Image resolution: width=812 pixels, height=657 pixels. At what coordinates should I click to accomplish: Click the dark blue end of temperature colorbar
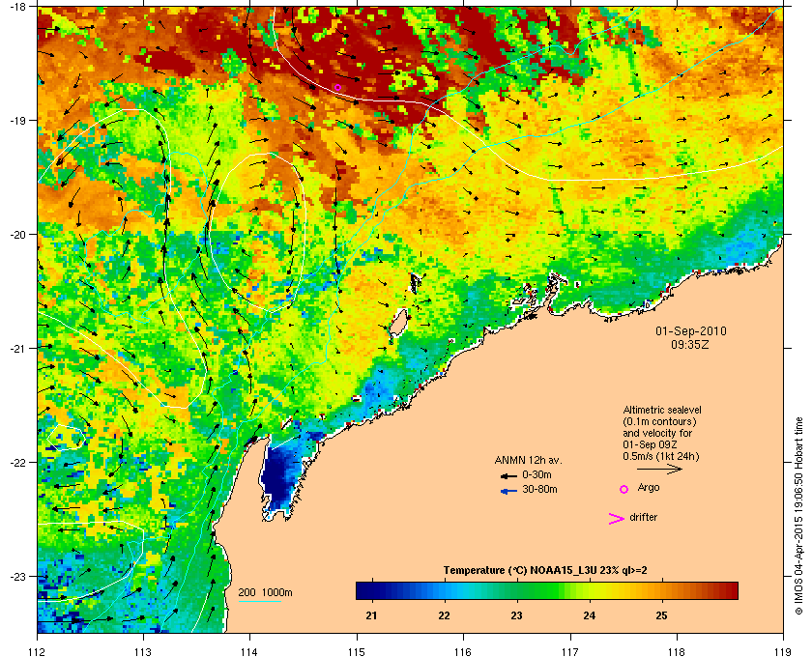(x=365, y=590)
